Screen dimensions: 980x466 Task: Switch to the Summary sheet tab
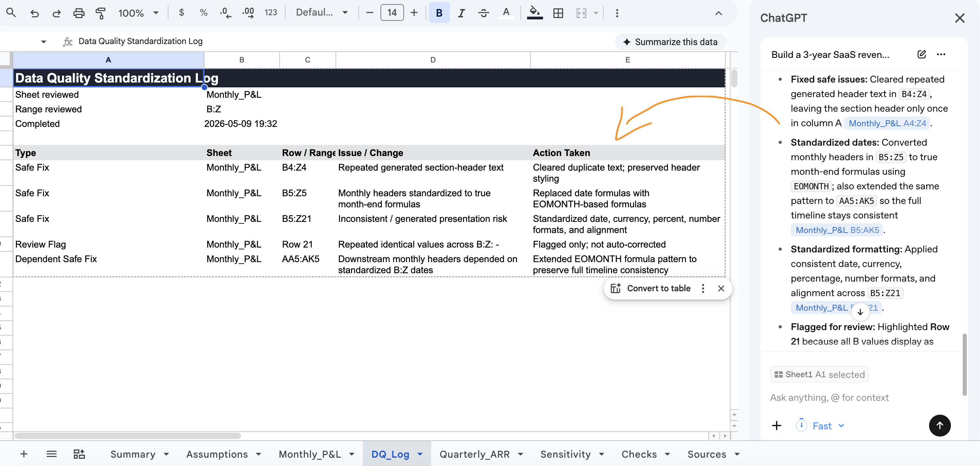tap(133, 454)
